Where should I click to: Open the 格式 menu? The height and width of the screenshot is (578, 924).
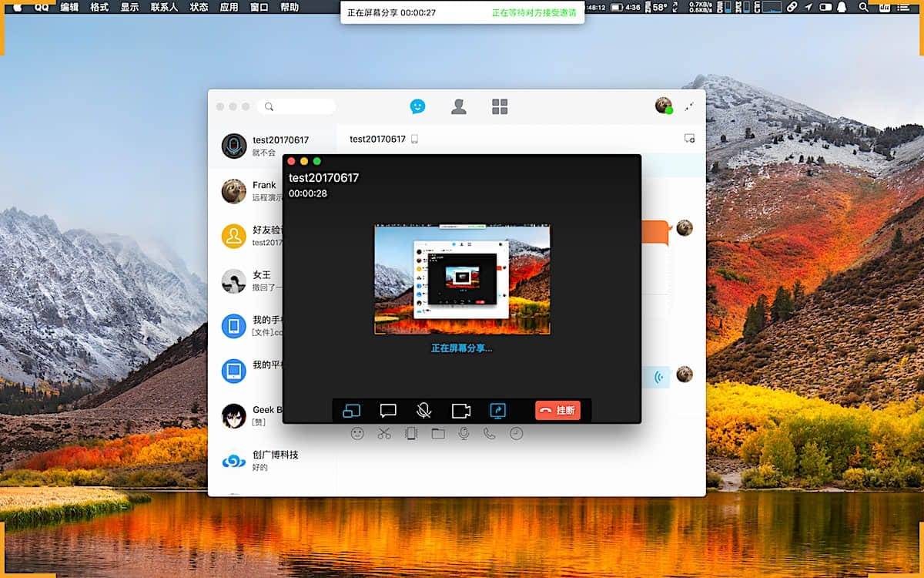(99, 7)
